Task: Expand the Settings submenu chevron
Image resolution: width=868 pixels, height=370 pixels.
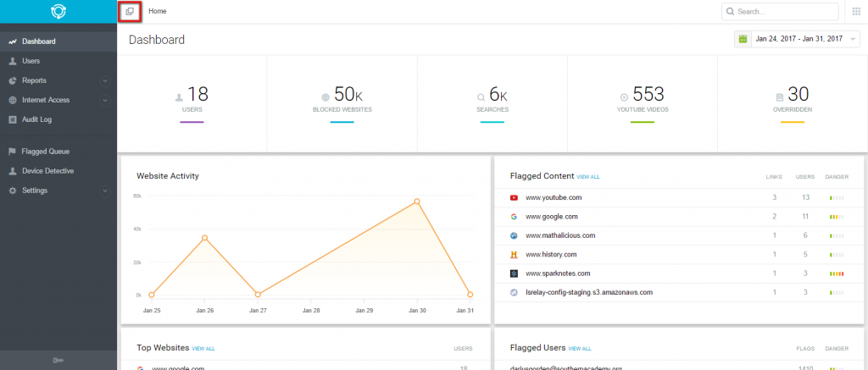Action: click(x=105, y=191)
